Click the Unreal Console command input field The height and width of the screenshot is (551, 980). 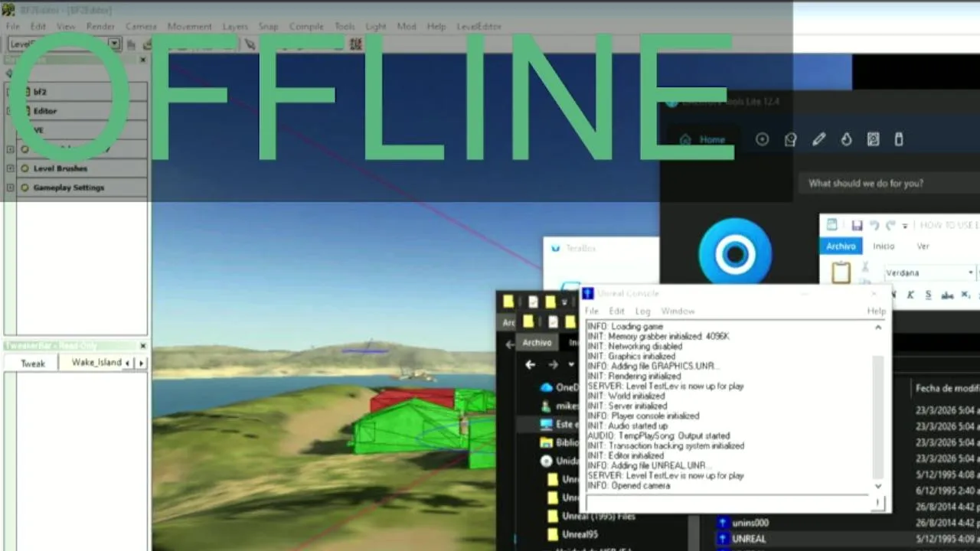click(x=727, y=503)
